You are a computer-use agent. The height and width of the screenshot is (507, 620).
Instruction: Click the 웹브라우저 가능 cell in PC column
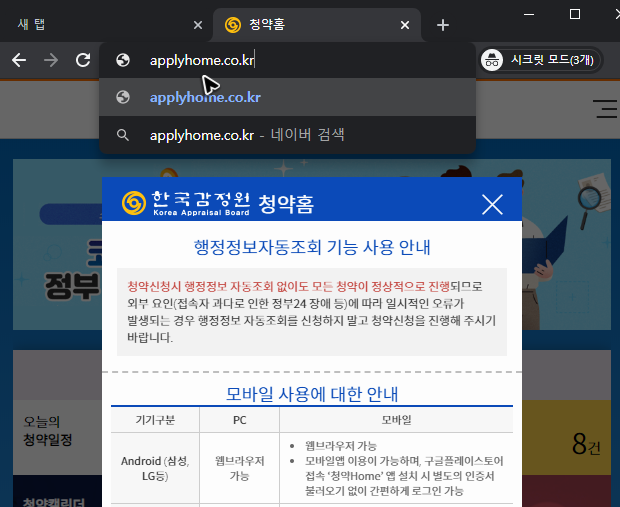click(240, 468)
